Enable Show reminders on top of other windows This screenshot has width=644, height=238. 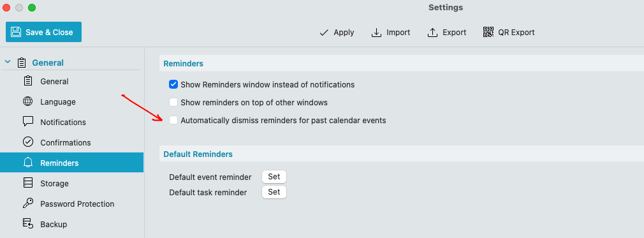(x=173, y=102)
